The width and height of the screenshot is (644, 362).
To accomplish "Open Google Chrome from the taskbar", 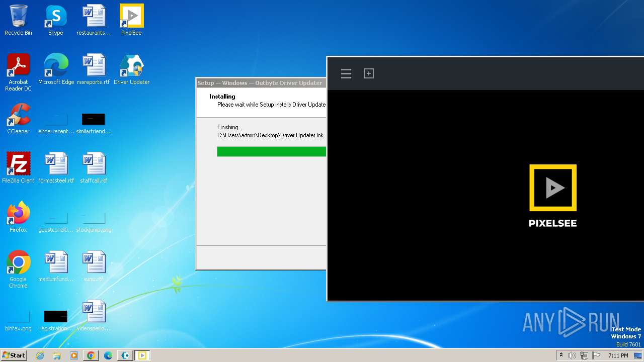I will pyautogui.click(x=91, y=355).
